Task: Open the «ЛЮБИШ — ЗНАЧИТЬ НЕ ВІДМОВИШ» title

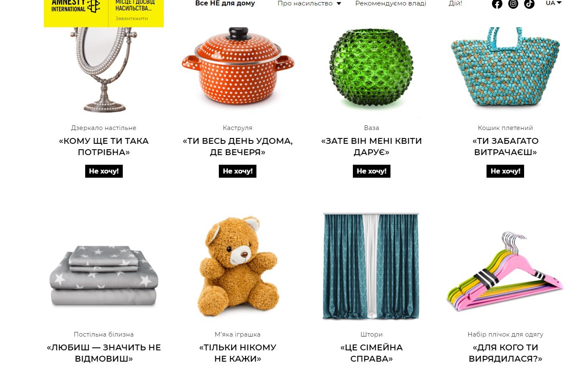Action: click(104, 353)
